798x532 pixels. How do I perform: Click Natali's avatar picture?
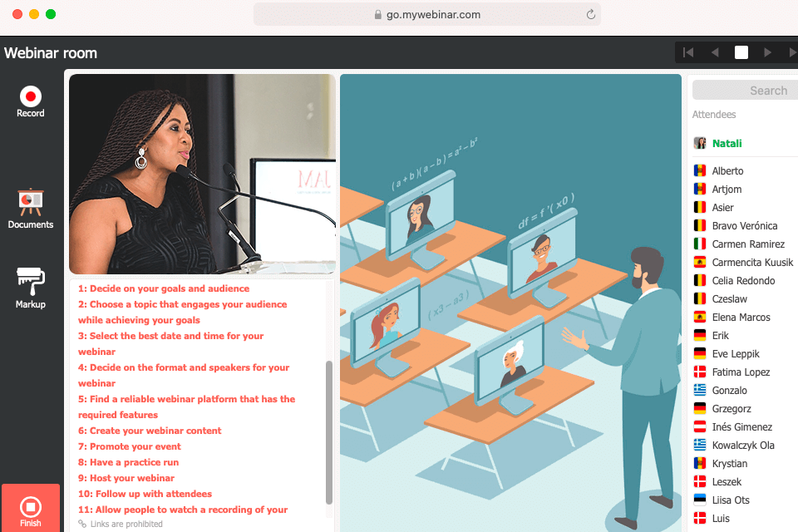tap(700, 143)
